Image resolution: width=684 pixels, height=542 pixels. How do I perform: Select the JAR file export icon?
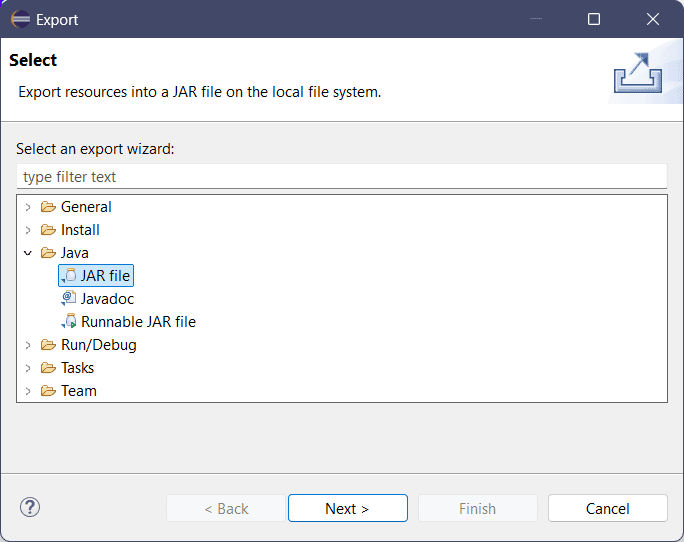[x=69, y=276]
